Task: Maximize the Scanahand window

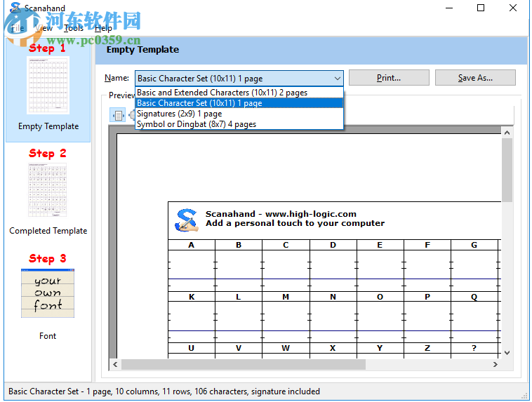Action: point(481,8)
